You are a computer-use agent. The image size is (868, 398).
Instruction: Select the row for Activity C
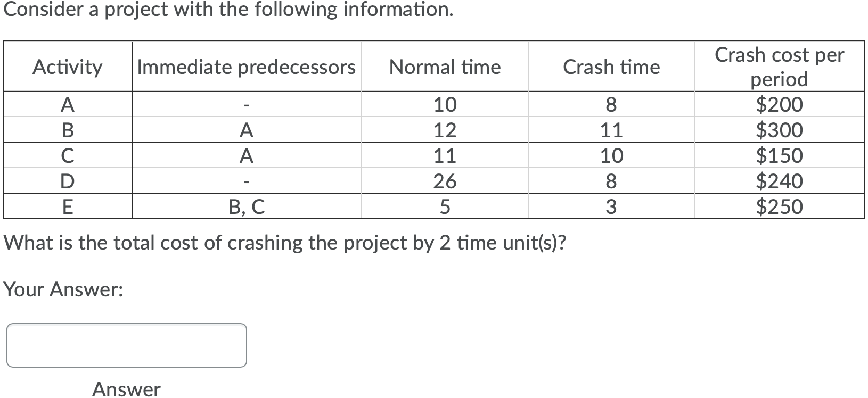pyautogui.click(x=67, y=156)
